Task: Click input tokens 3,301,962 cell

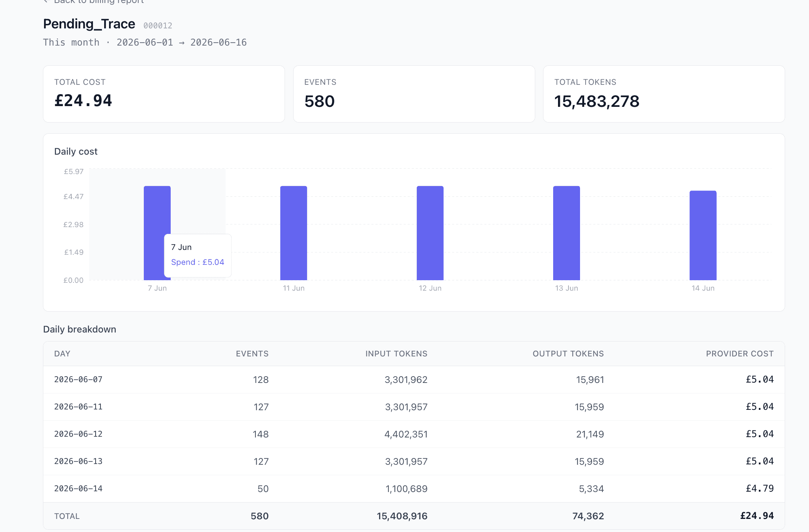Action: (x=406, y=380)
